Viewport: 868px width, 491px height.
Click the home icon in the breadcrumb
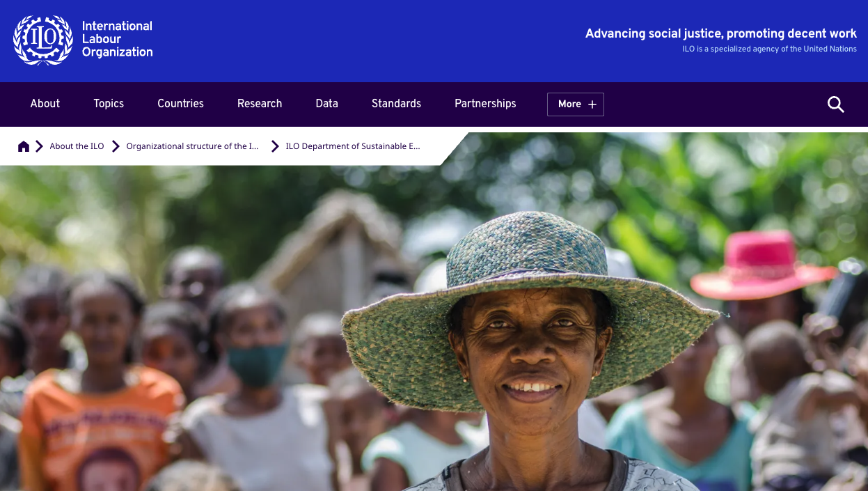pyautogui.click(x=24, y=146)
